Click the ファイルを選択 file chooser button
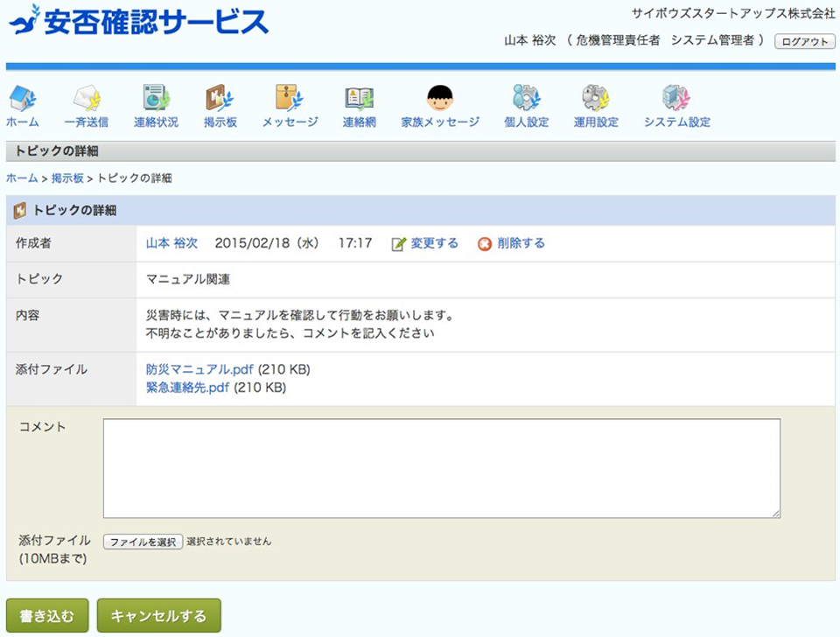 143,542
